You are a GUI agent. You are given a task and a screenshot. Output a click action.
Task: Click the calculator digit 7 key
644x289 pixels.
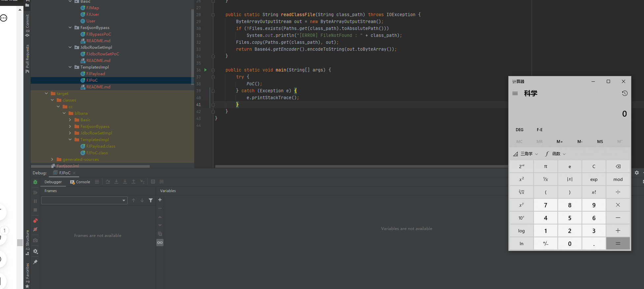coord(545,205)
